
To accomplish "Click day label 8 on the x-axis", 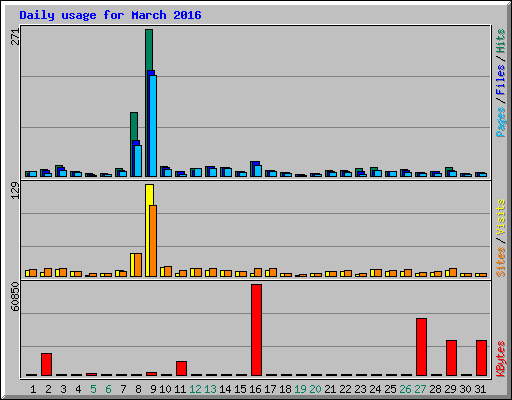I will 138,389.
